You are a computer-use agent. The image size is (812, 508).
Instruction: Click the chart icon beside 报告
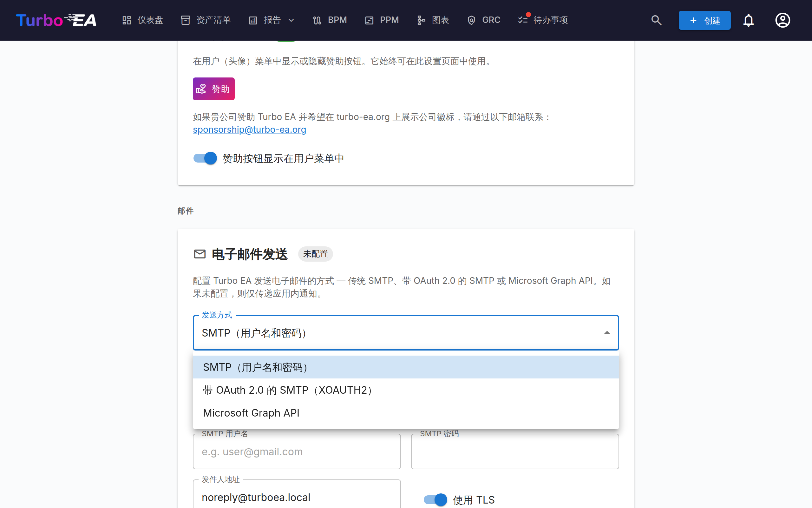tap(253, 21)
